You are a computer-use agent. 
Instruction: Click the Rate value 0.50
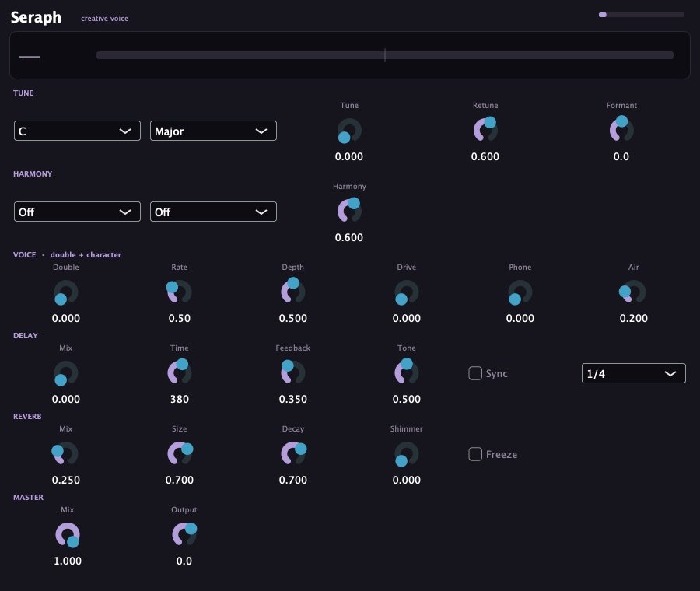point(180,318)
